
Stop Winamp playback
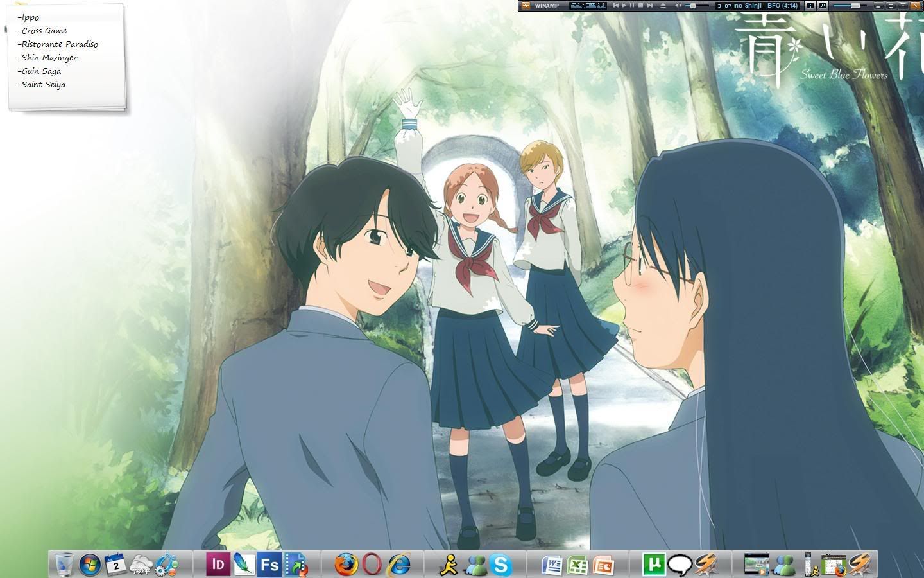pos(640,6)
